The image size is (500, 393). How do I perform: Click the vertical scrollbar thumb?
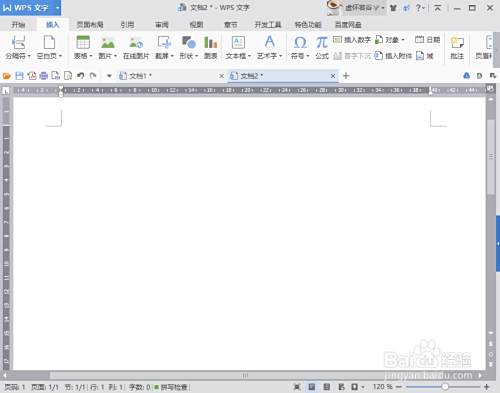[490, 157]
